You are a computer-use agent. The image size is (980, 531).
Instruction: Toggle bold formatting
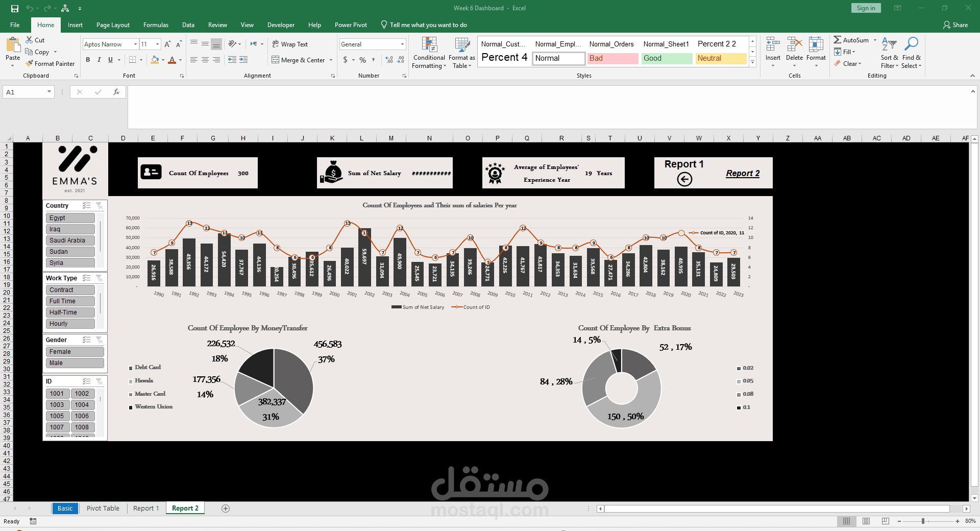(87, 60)
